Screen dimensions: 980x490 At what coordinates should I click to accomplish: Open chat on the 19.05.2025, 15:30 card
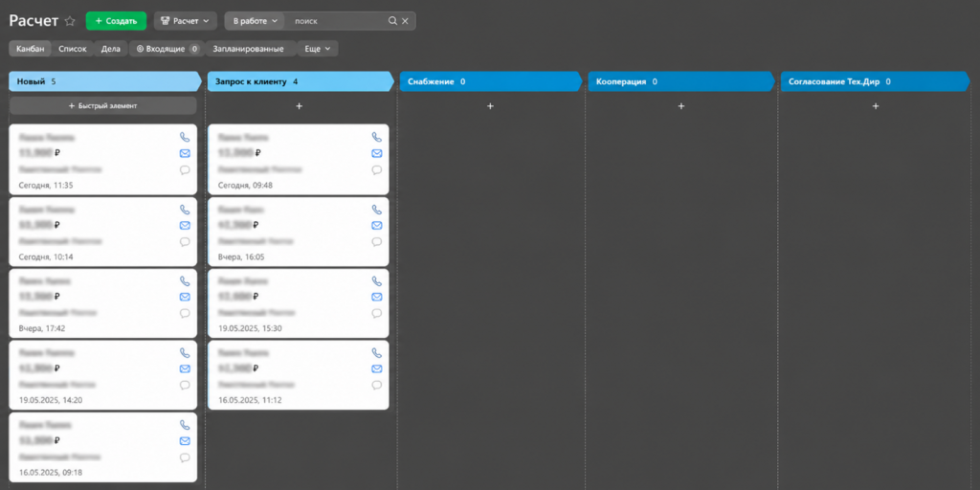click(x=376, y=313)
